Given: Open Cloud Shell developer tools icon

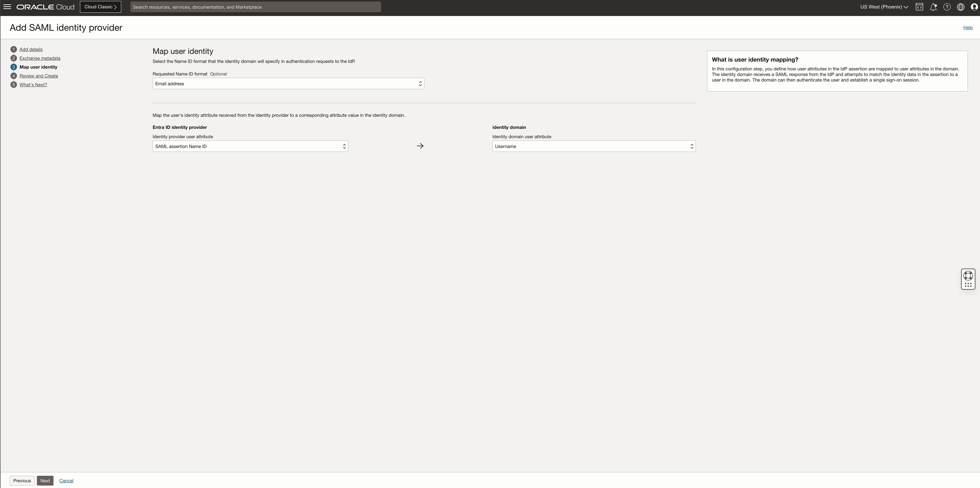Looking at the screenshot, I should [919, 7].
